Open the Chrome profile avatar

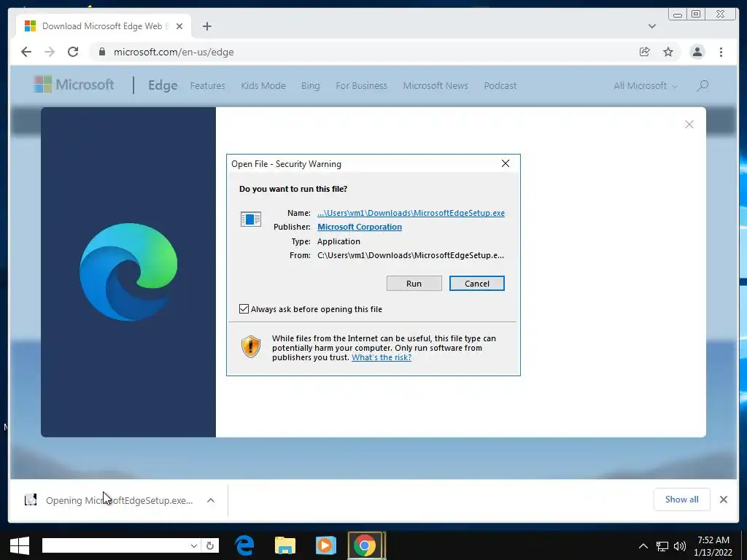[697, 52]
